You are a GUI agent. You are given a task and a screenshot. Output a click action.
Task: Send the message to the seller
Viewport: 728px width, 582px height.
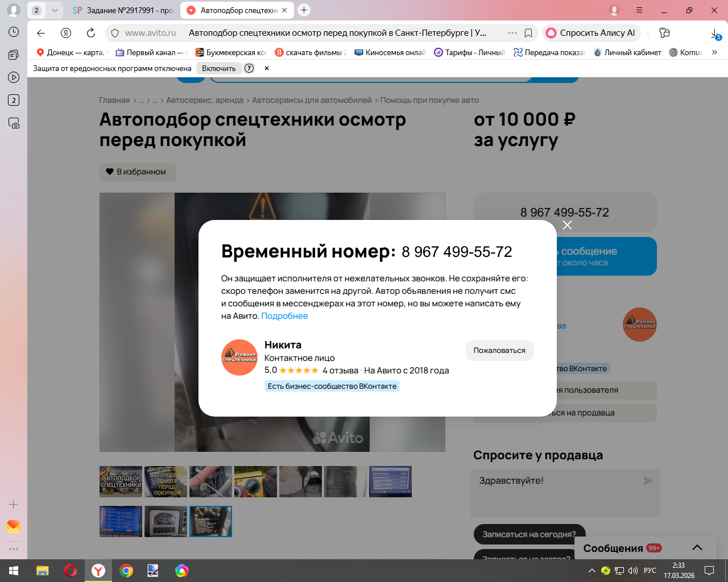(648, 481)
